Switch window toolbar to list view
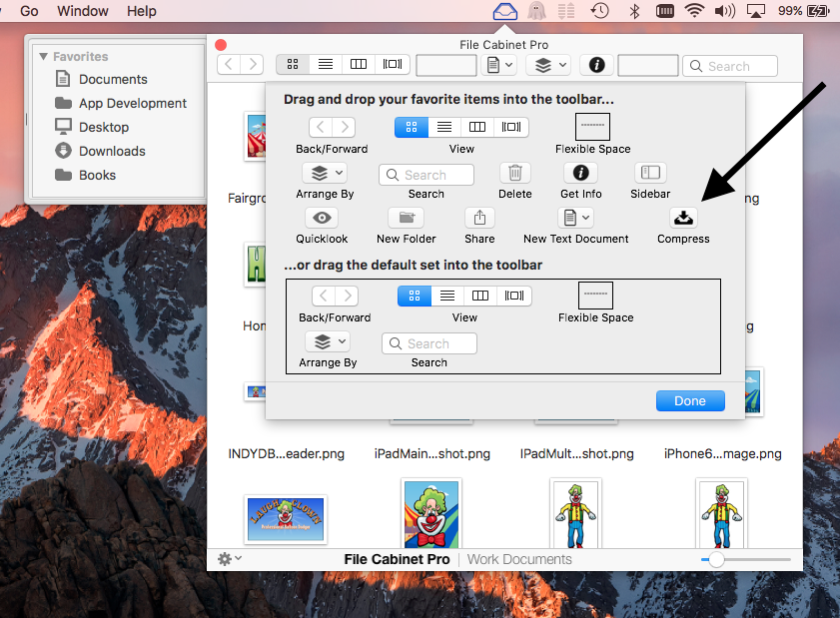Screen dimensions: 840x618 (326, 64)
